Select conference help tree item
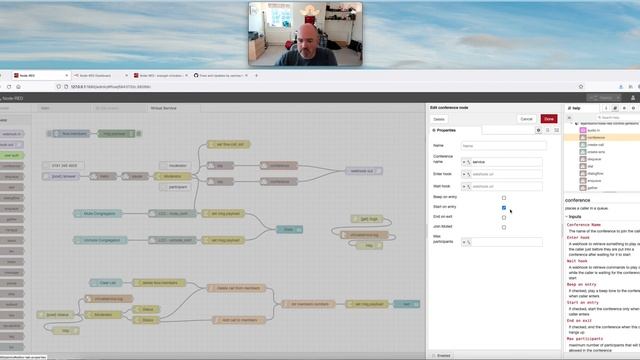The height and width of the screenshot is (360, 640). point(596,138)
